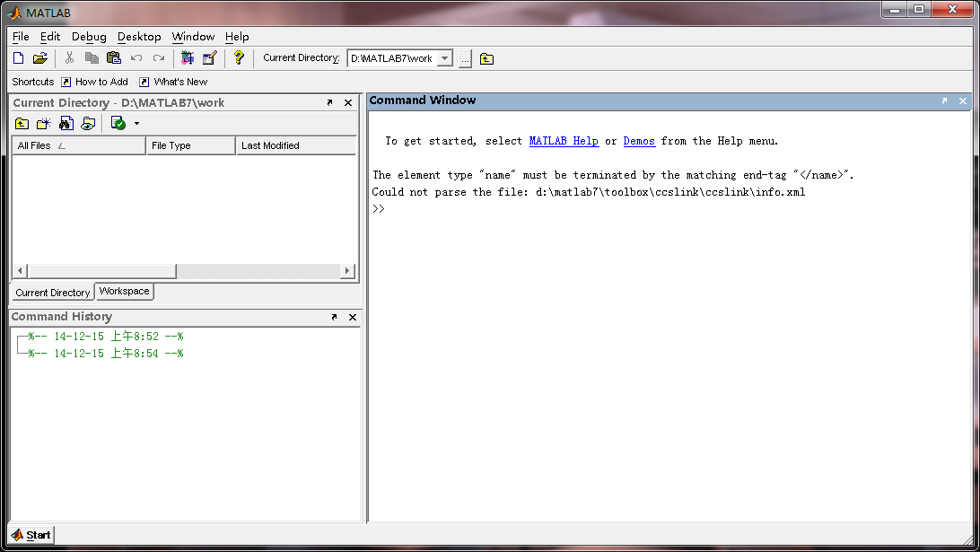Expand the reports dropdown arrow in panel
Screen dimensions: 980x552
pos(136,123)
